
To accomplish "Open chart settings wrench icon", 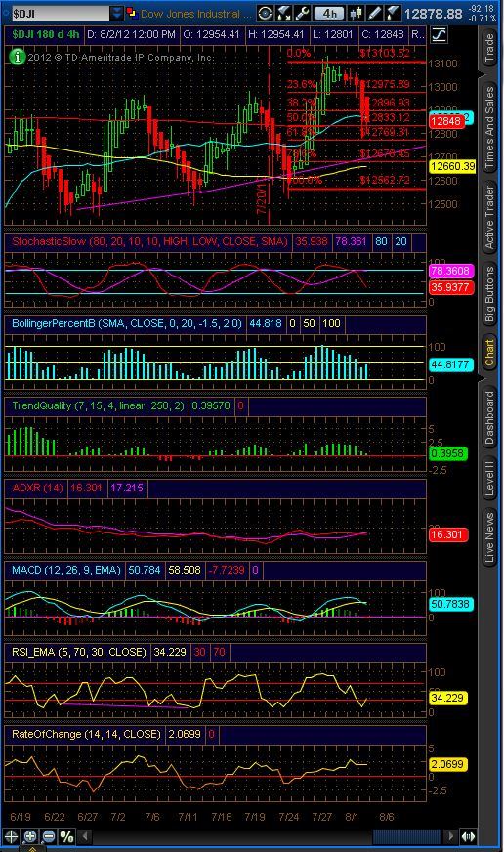I will pyautogui.click(x=302, y=13).
